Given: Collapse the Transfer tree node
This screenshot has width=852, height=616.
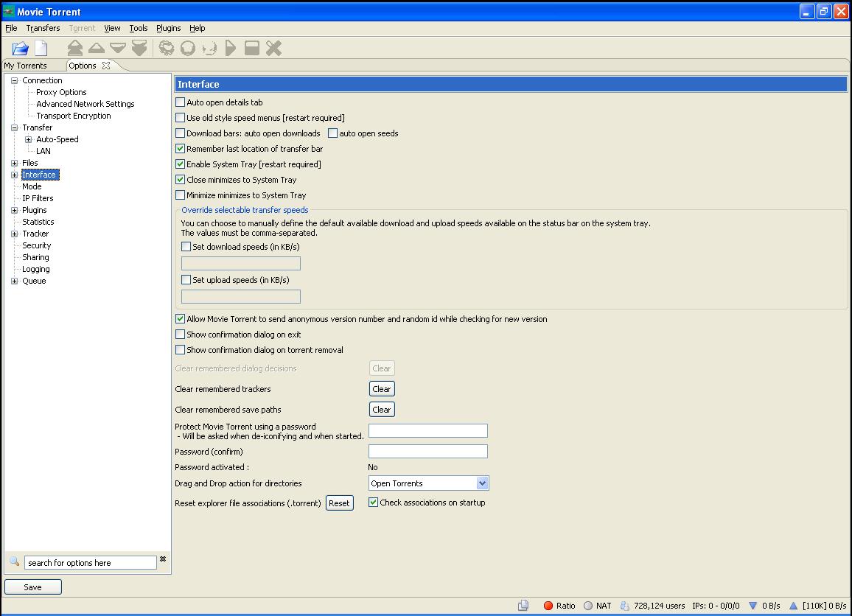Looking at the screenshot, I should click(x=15, y=127).
